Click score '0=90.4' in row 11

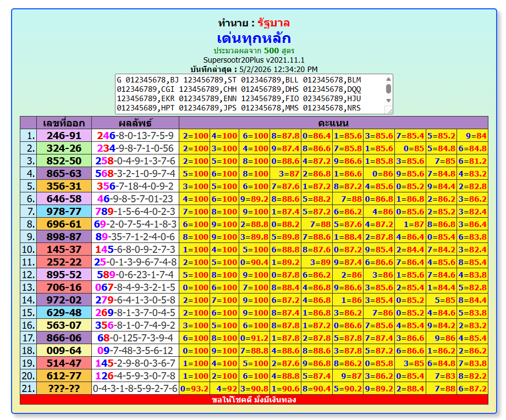254,262
